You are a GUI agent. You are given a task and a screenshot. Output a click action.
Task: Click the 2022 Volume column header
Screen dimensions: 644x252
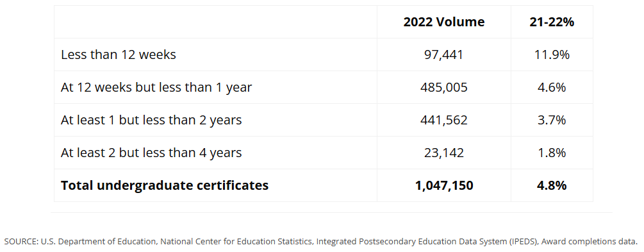pyautogui.click(x=443, y=22)
